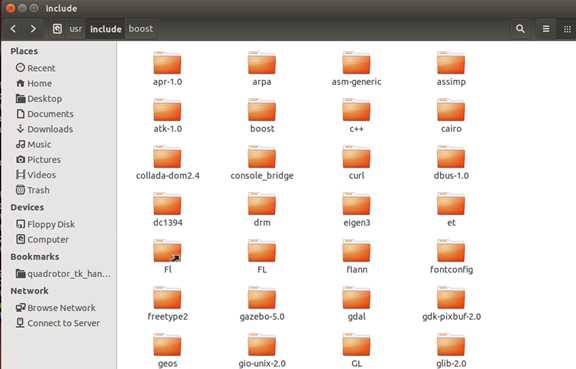
Task: Go forward with the right arrow
Action: coord(33,29)
